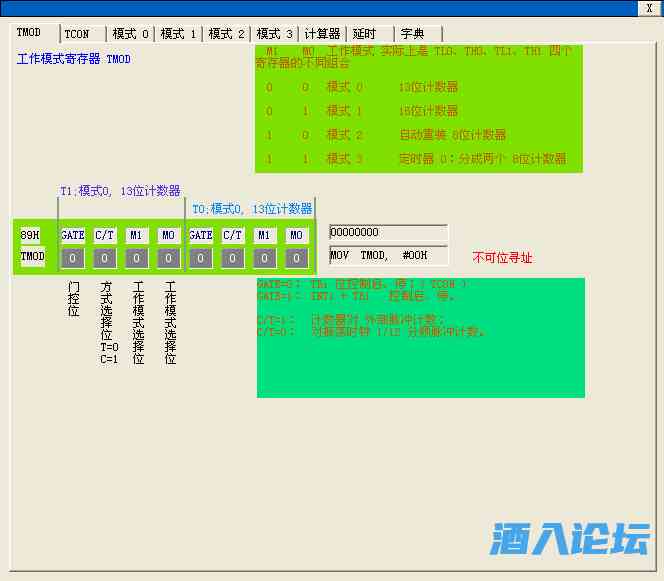Click the T0 M1 bit label
Image resolution: width=664 pixels, height=581 pixels.
tap(265, 235)
